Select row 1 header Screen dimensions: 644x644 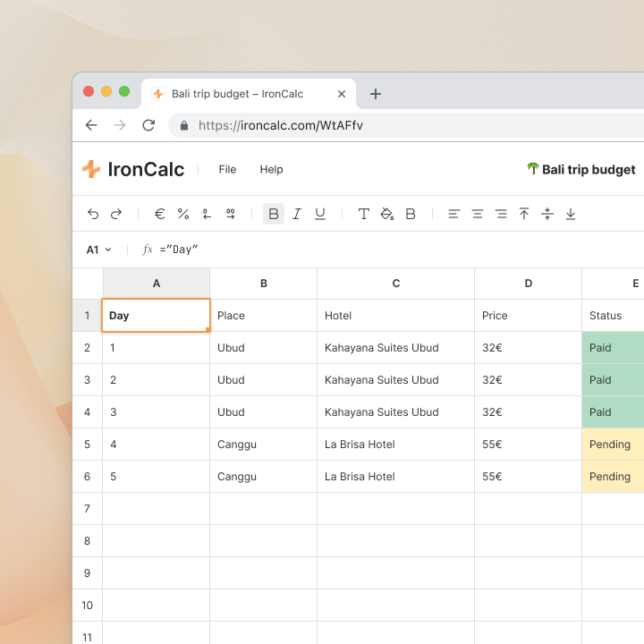87,316
